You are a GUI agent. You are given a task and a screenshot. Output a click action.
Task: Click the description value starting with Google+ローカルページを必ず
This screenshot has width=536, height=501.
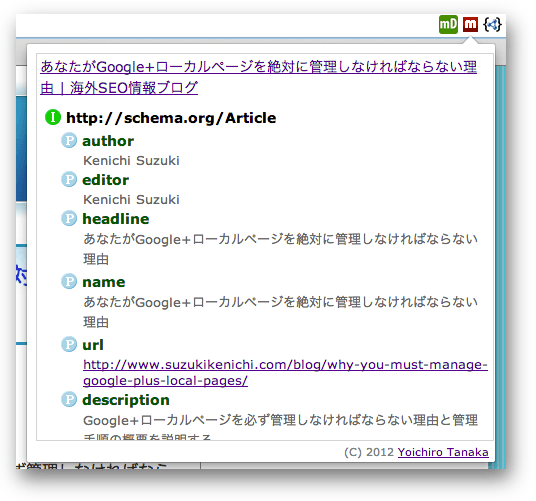tap(280, 426)
